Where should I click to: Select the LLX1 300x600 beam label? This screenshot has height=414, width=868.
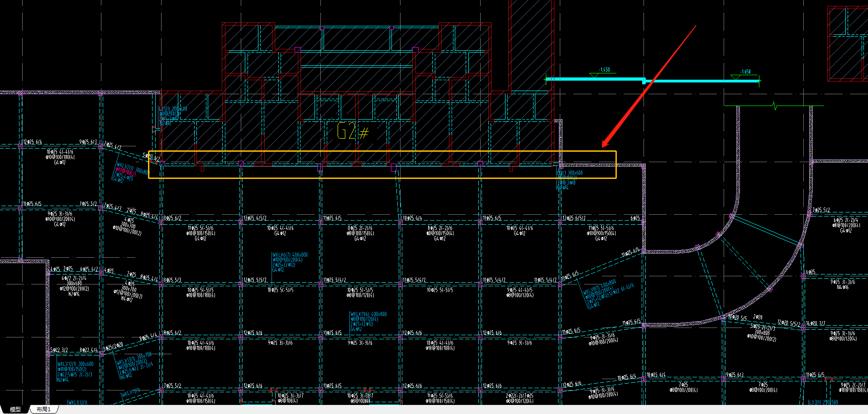point(570,173)
